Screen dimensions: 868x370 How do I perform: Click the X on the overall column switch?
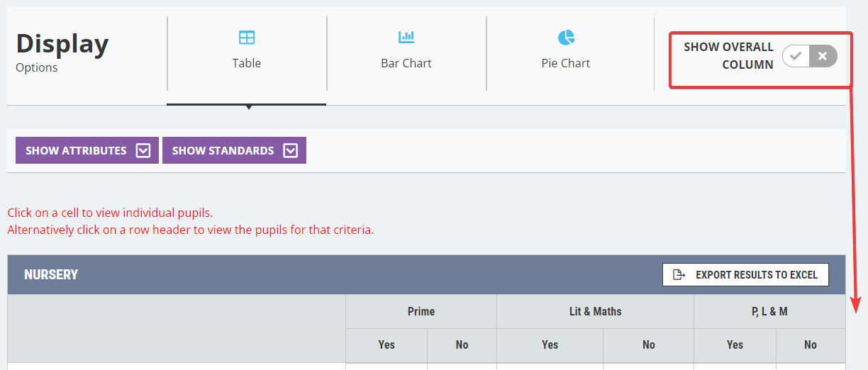pyautogui.click(x=823, y=56)
